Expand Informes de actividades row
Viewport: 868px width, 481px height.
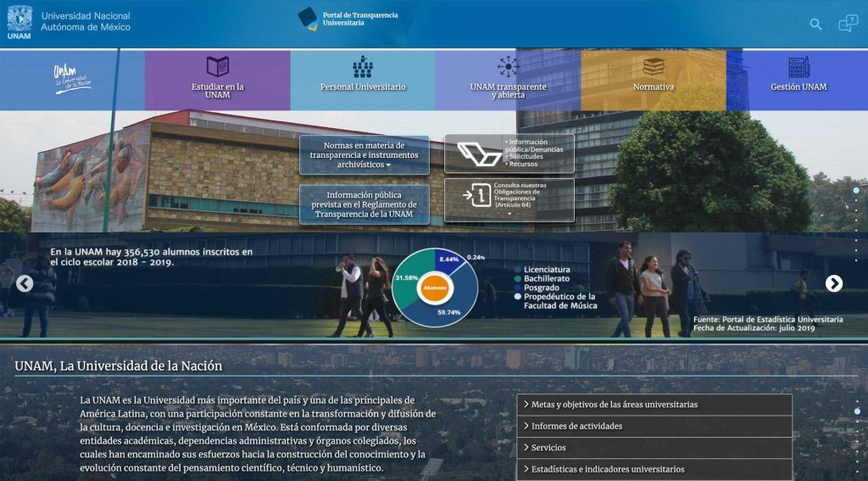point(654,426)
